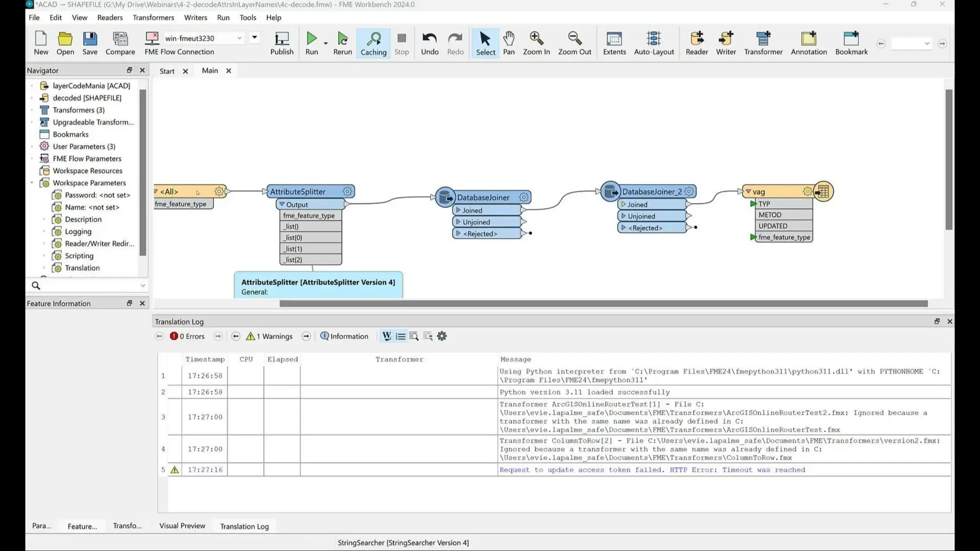Add an Annotation from toolbar

tap(808, 43)
